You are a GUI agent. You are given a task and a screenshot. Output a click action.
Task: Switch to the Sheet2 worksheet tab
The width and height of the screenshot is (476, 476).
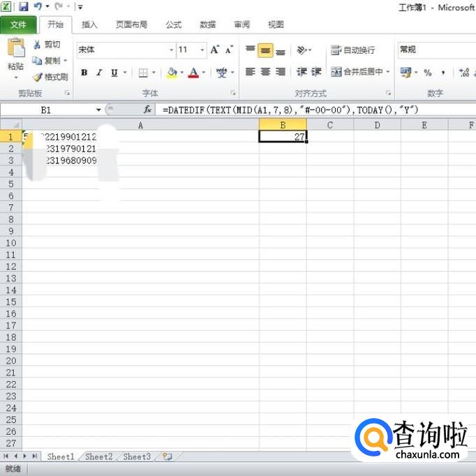click(x=99, y=456)
